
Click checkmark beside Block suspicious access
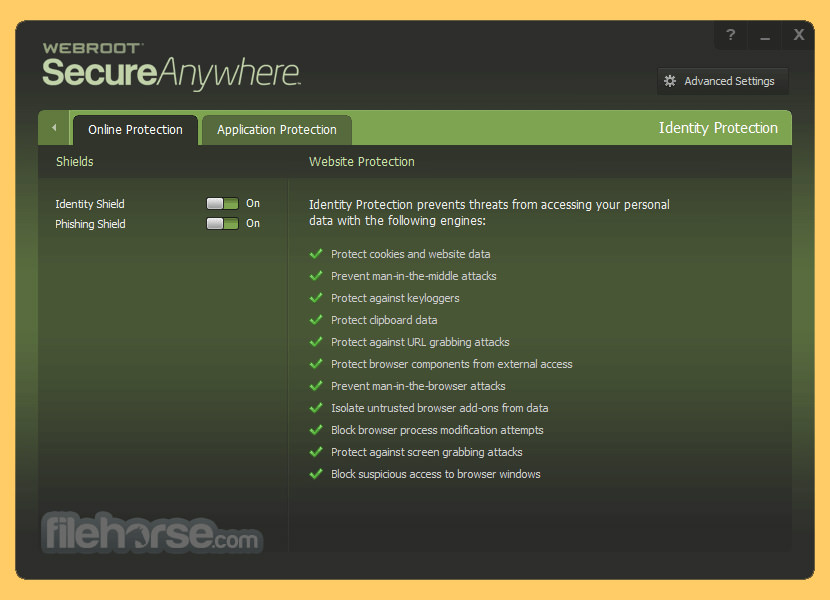pyautogui.click(x=316, y=473)
